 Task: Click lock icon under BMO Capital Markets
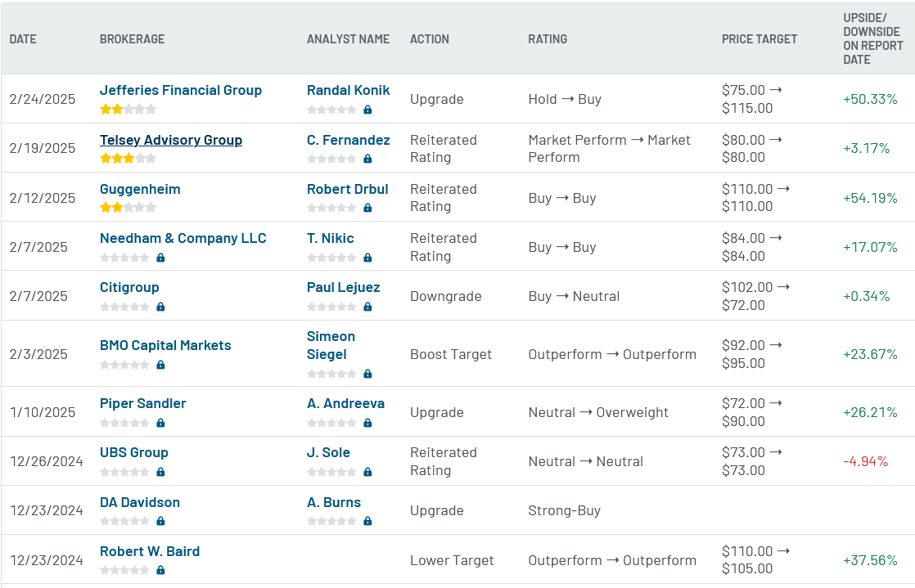(x=160, y=365)
